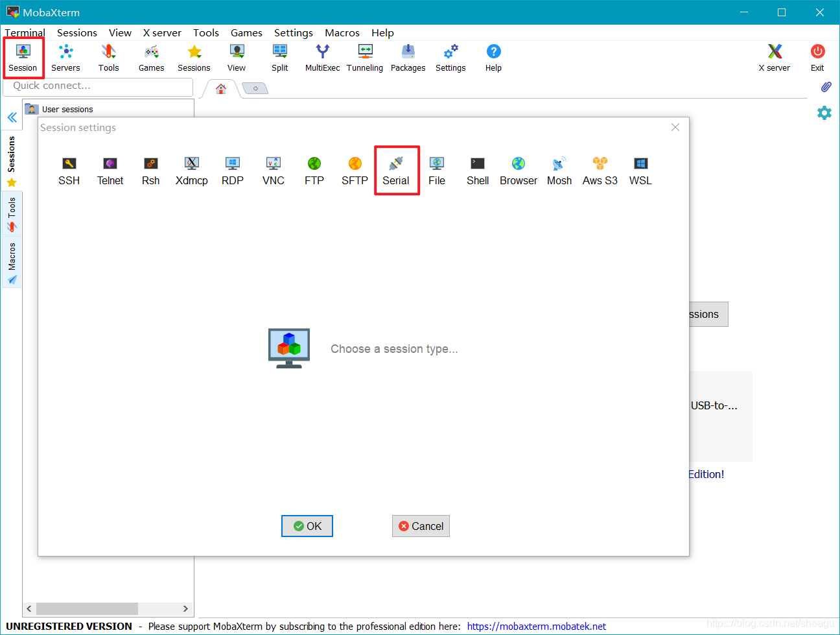Screen dimensions: 840x635
Task: Select the Macros vertical side tab
Action: point(12,263)
